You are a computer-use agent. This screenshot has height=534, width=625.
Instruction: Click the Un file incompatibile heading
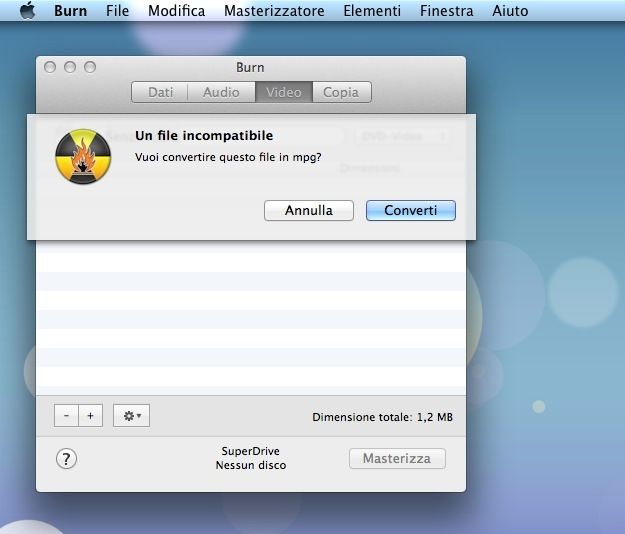[x=204, y=135]
